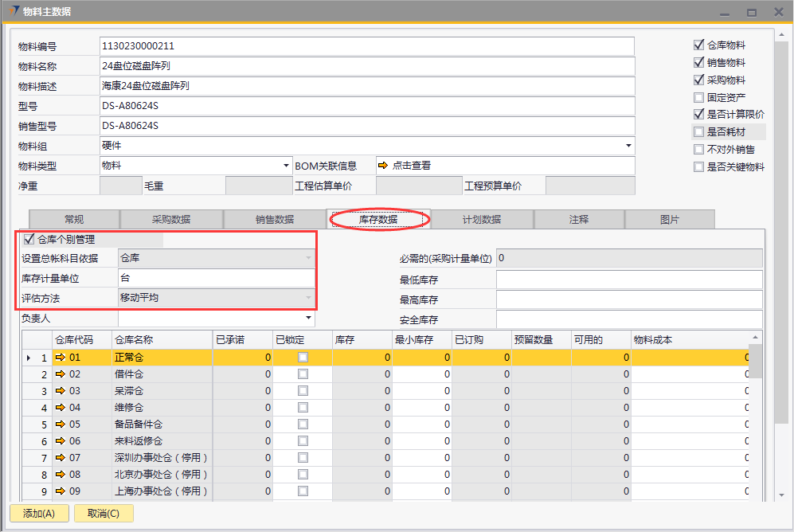Expand the 物料组 dropdown
Screen dimensions: 794x532
(628, 146)
